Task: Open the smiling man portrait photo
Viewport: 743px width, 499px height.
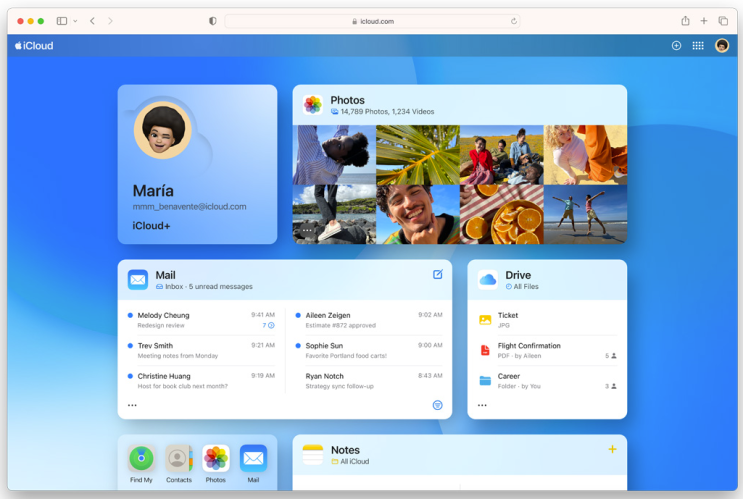Action: point(417,215)
